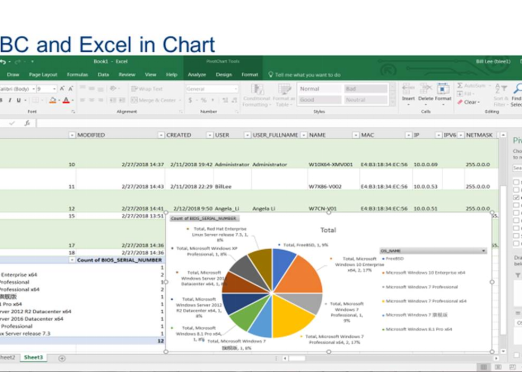Select the Sheet3 worksheet tab
Image resolution: width=522 pixels, height=372 pixels.
pyautogui.click(x=33, y=357)
